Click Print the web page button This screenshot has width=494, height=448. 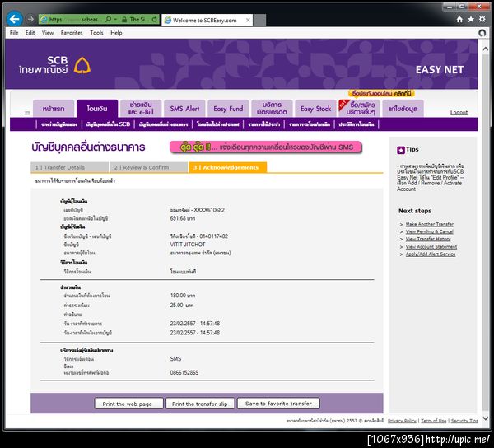tap(129, 404)
